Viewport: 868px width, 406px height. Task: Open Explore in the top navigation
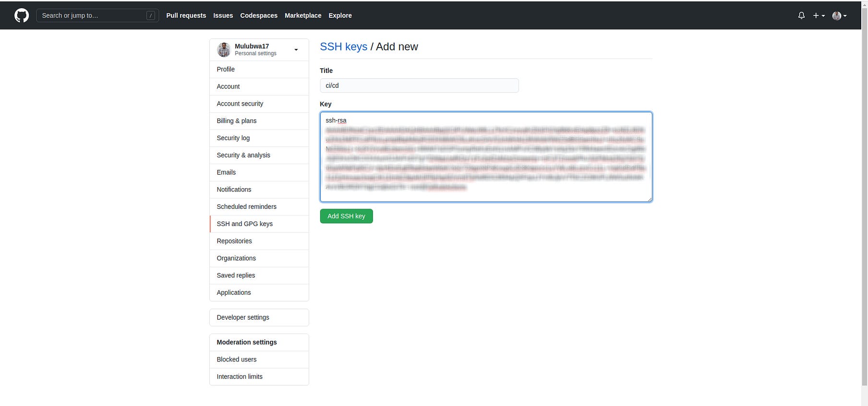[340, 15]
